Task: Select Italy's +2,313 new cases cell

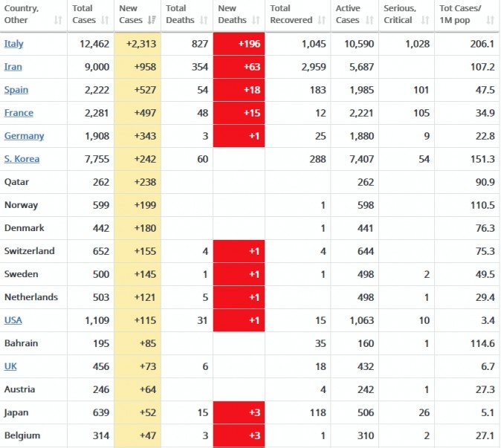Action: pyautogui.click(x=139, y=44)
